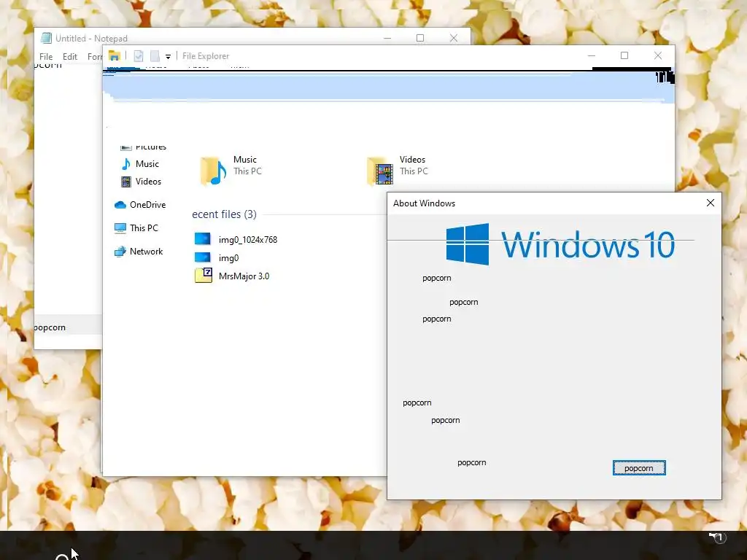Screen dimensions: 747x560
Task: Click the Windows 10 logo in About dialog
Action: click(560, 244)
